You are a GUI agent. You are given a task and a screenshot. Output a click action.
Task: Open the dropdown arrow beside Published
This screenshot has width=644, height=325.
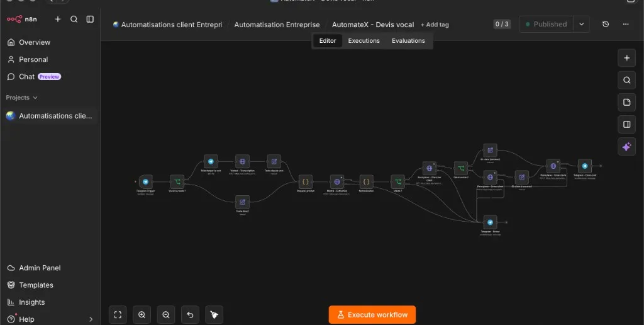point(582,25)
